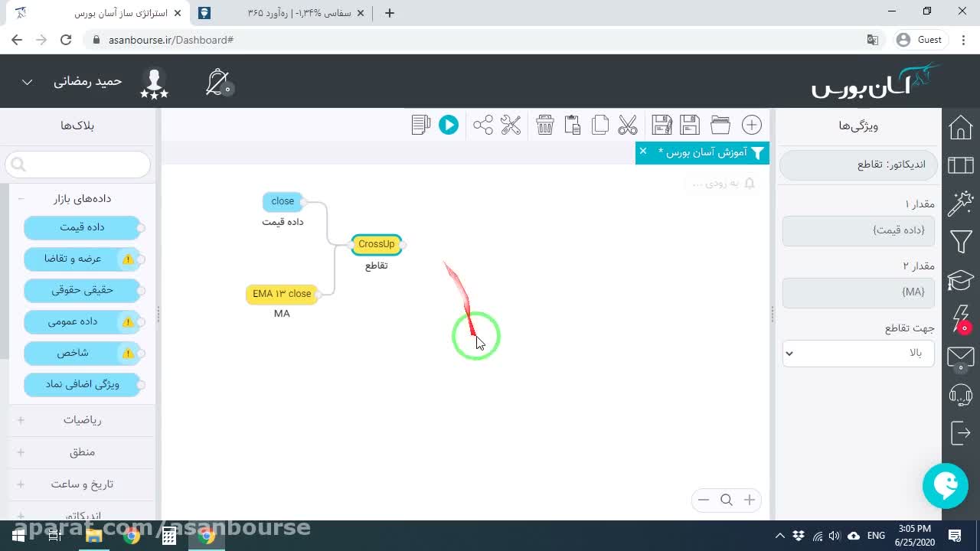
Task: Reset canvas zoom with magnifier icon
Action: (x=727, y=500)
